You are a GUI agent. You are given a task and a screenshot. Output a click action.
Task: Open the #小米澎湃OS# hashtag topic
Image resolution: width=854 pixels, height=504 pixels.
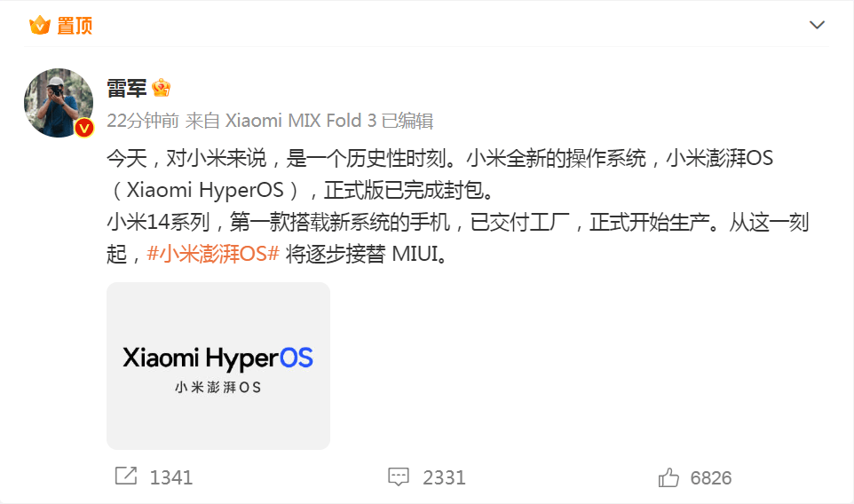(213, 254)
